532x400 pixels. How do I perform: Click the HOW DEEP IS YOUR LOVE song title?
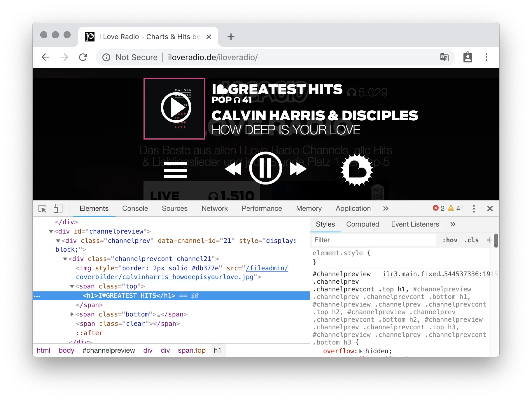point(286,130)
